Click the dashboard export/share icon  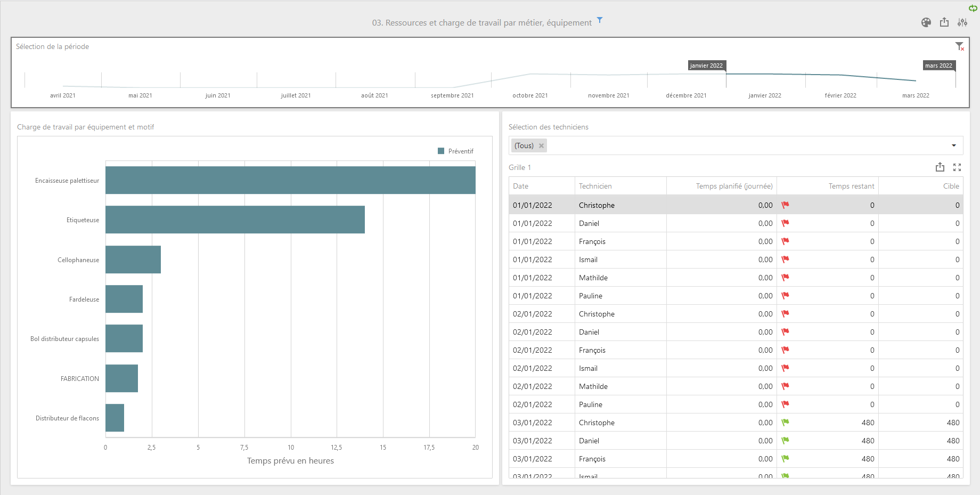(944, 22)
